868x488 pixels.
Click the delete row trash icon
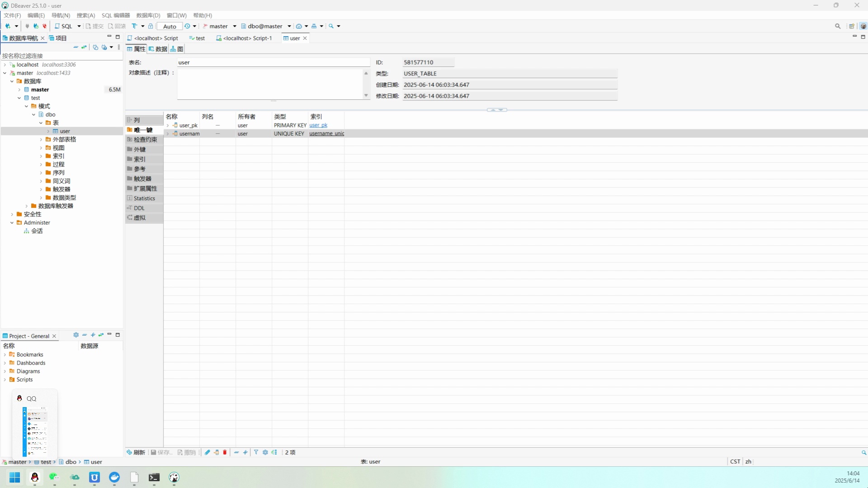click(x=225, y=452)
